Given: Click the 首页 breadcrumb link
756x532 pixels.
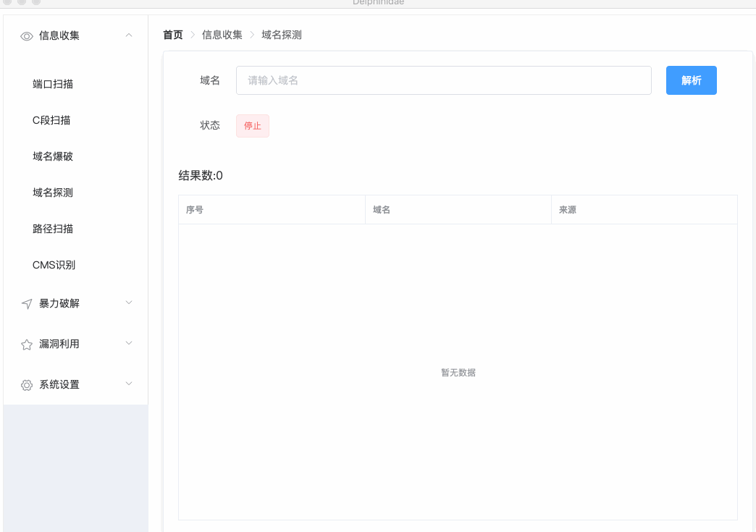Looking at the screenshot, I should pos(173,35).
